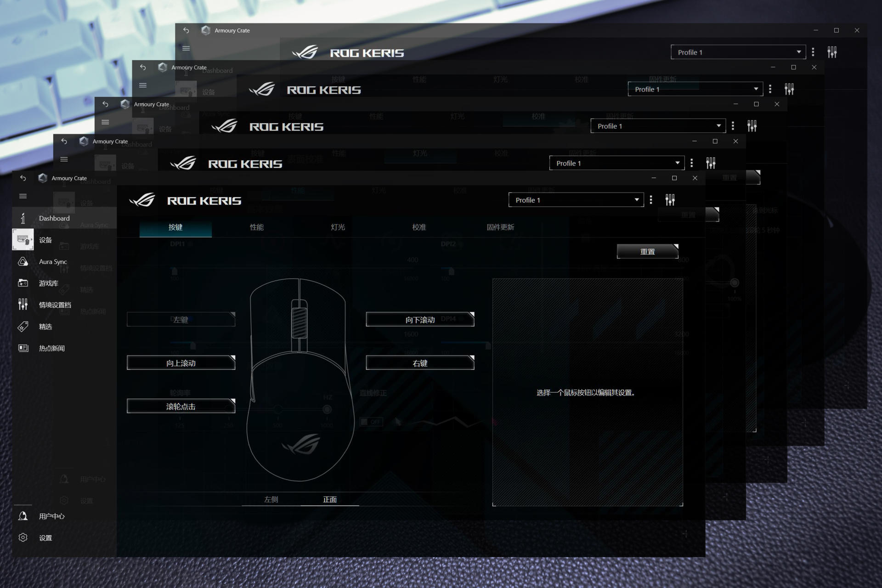Open the Dashboard sidebar icon
This screenshot has height=588, width=882.
tap(23, 218)
